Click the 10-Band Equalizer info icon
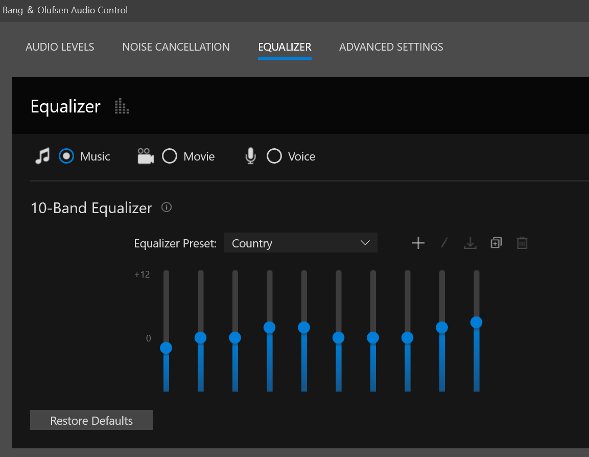The width and height of the screenshot is (589, 457). pos(166,207)
